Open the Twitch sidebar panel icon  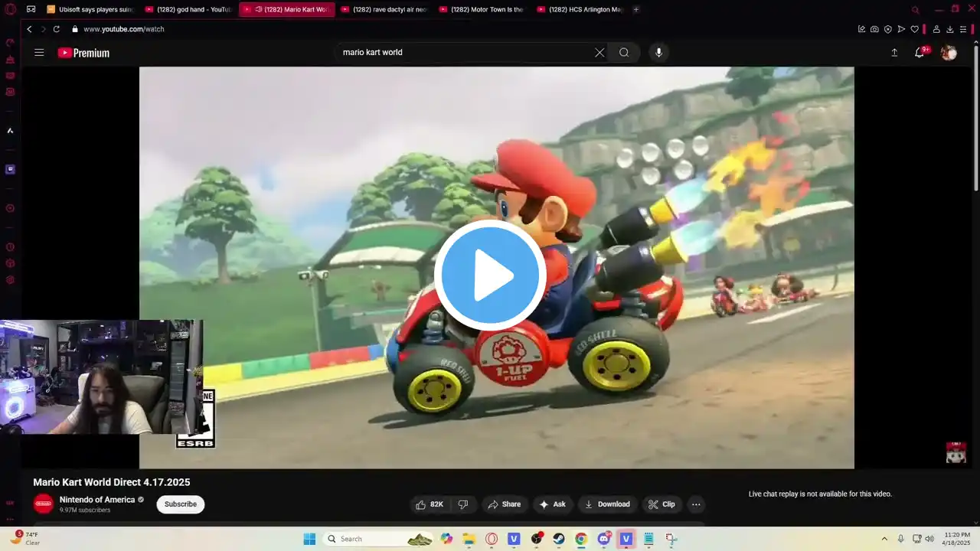10,169
